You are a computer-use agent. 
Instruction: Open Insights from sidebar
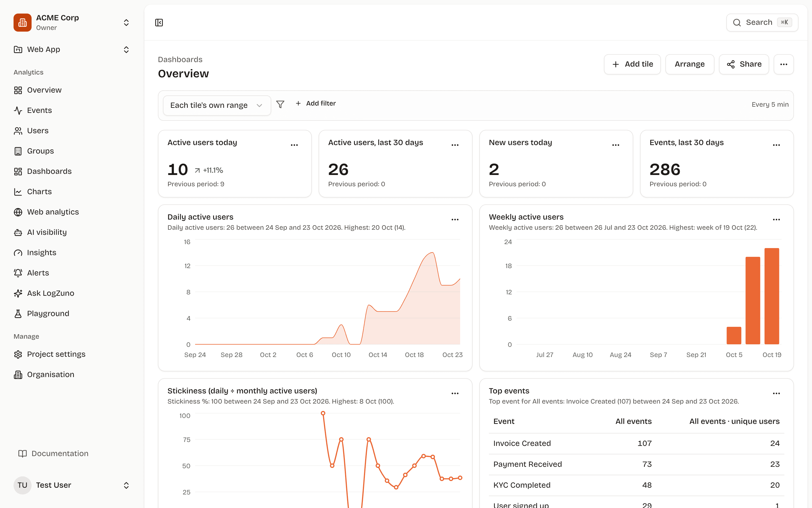35,253
